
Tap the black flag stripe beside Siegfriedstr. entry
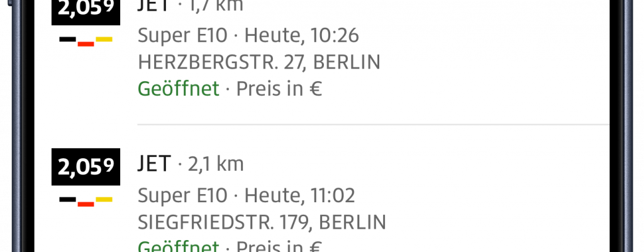click(x=68, y=200)
